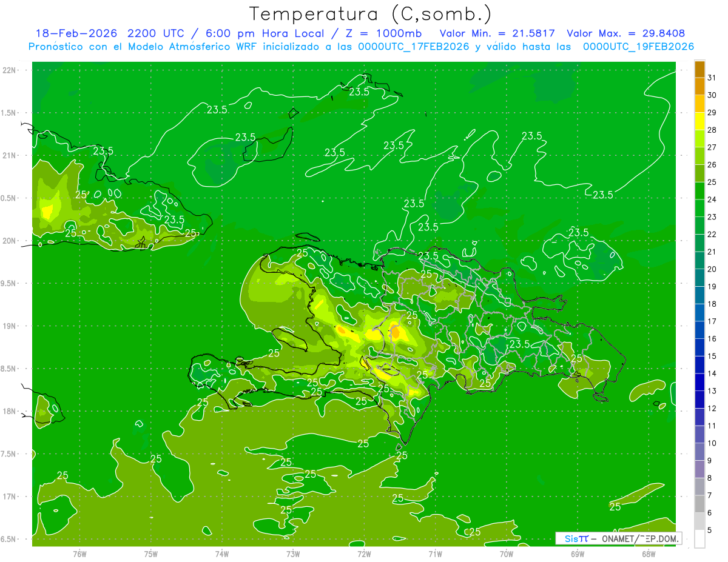Image resolution: width=728 pixels, height=562 pixels.
Task: Click the map title 'Temperatura (C,somb.)'
Action: (x=370, y=14)
